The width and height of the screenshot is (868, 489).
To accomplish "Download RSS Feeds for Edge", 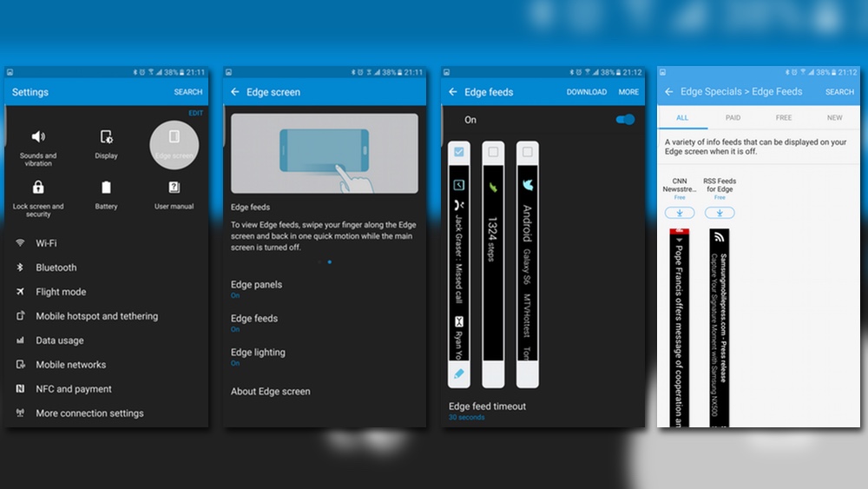I will (x=720, y=213).
